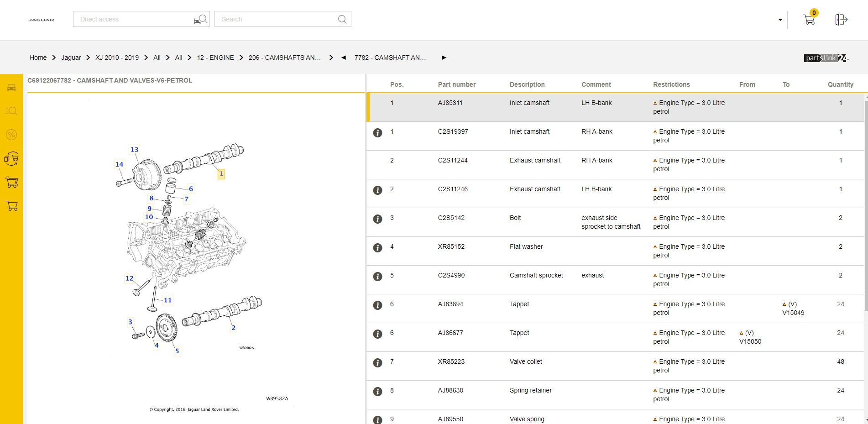This screenshot has height=424, width=868.
Task: Click part number AJ86677 Tappet row
Action: click(x=450, y=333)
